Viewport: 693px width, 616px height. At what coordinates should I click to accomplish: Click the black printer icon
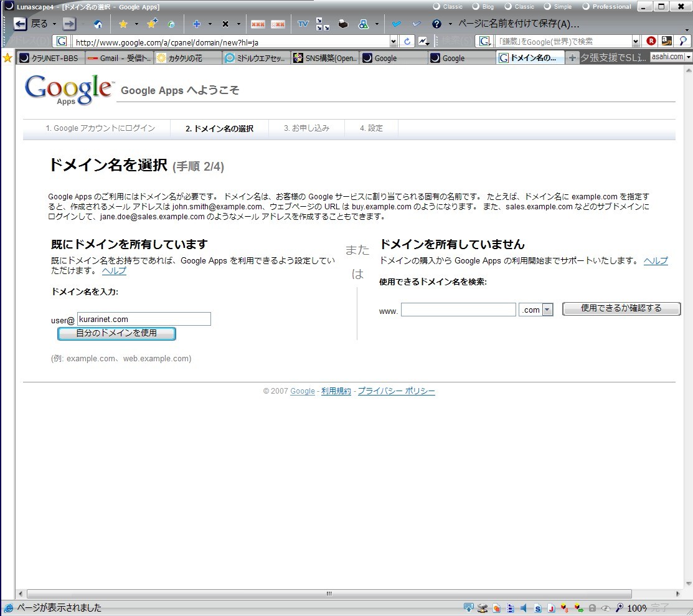point(343,24)
